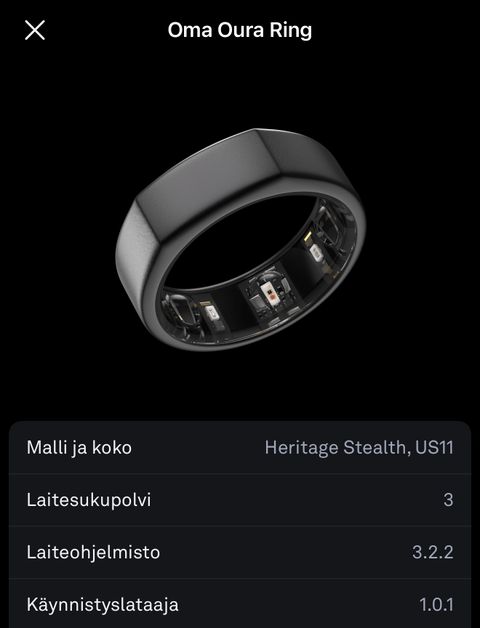
Task: Tap the left inner sensor of ring
Action: click(x=212, y=315)
